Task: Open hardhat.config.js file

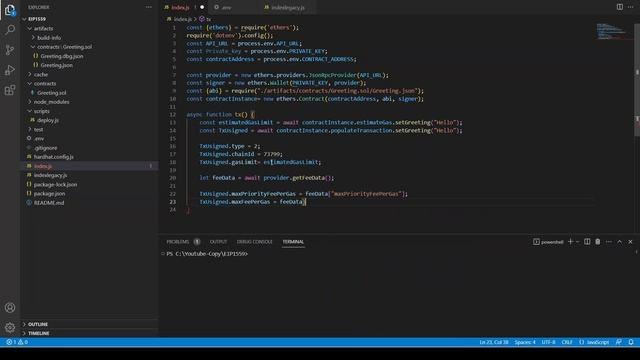Action: [53, 157]
